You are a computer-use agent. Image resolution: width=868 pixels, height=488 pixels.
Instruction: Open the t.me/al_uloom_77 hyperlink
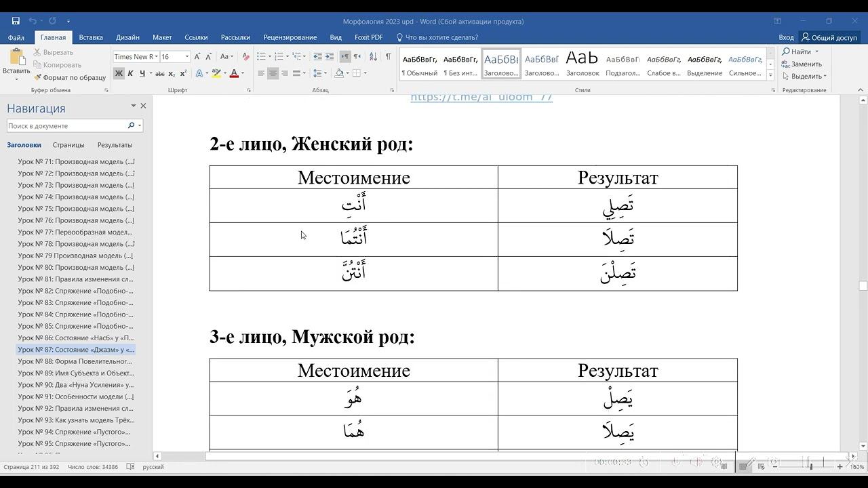coord(481,98)
